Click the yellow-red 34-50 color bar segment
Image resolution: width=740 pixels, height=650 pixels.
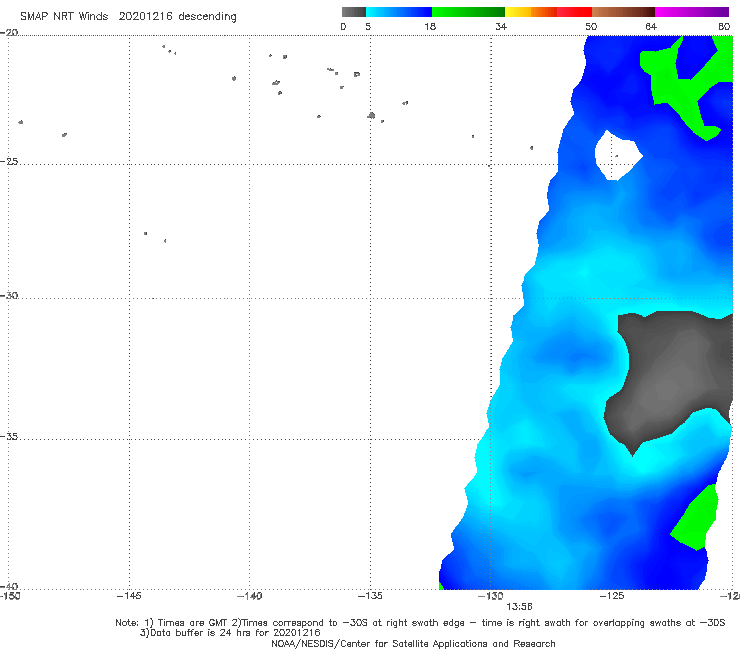(x=548, y=12)
